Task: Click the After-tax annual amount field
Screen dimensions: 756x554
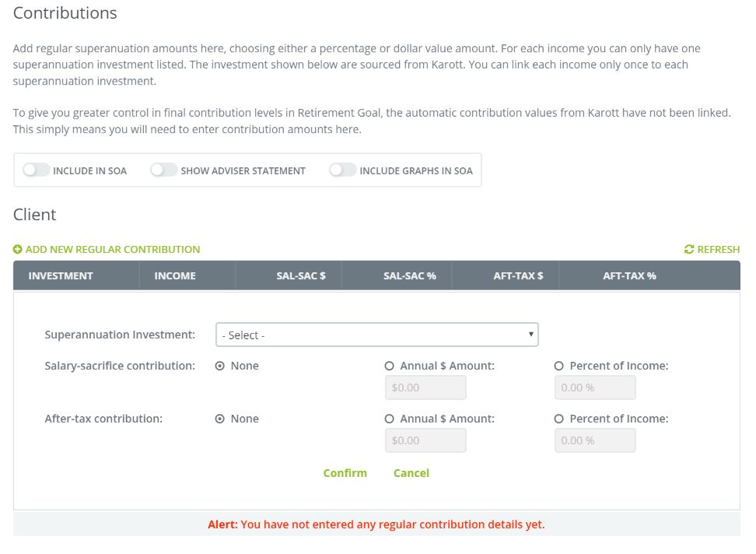Action: (425, 440)
